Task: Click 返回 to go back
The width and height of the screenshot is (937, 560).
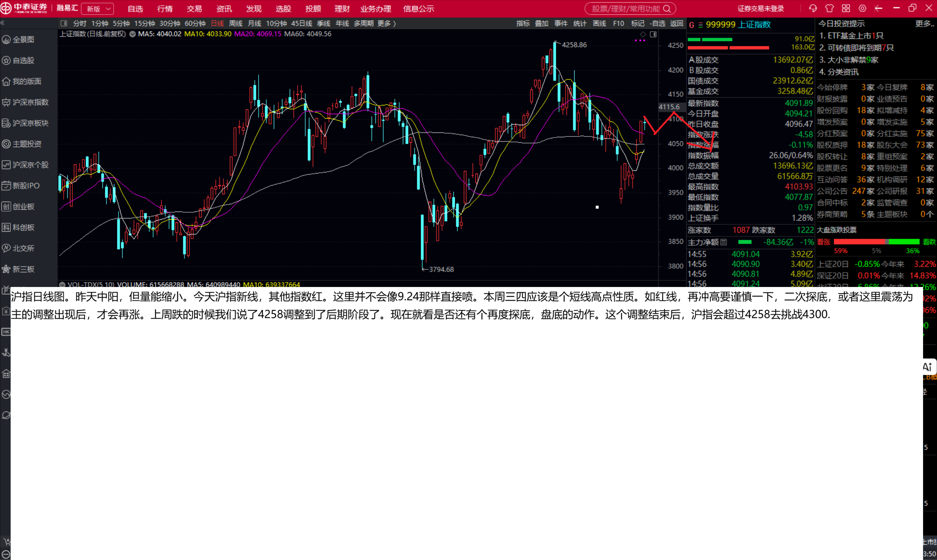Action: [677, 23]
